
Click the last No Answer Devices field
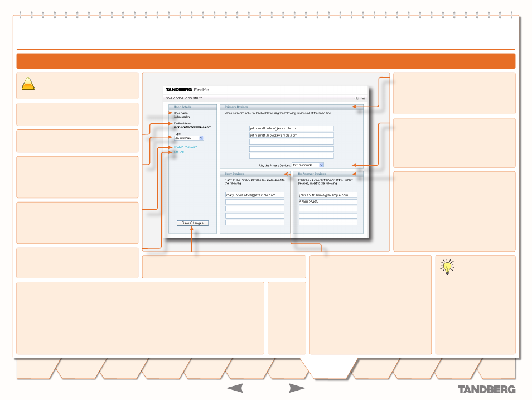[x=328, y=223]
